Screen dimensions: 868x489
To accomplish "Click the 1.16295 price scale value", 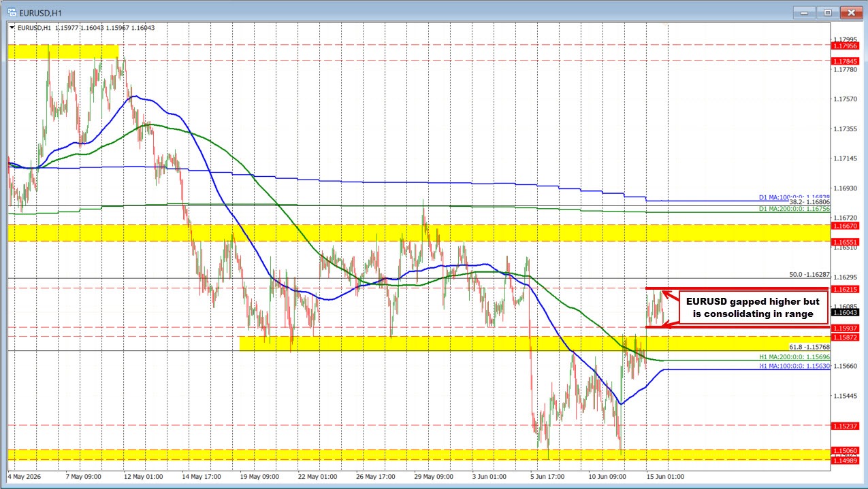I will (x=845, y=277).
